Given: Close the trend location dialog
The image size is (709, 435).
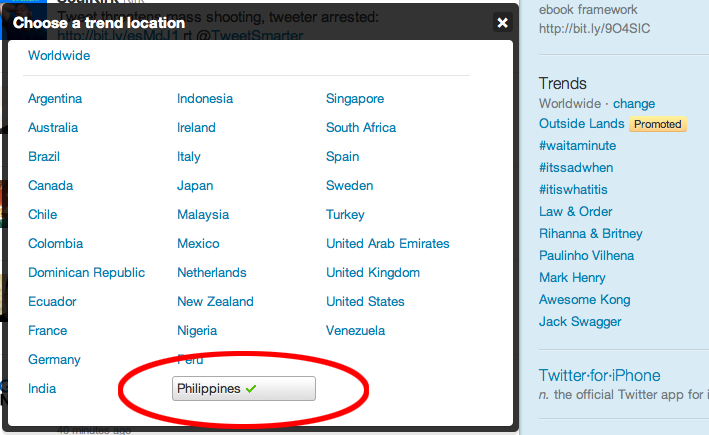Looking at the screenshot, I should tap(502, 22).
